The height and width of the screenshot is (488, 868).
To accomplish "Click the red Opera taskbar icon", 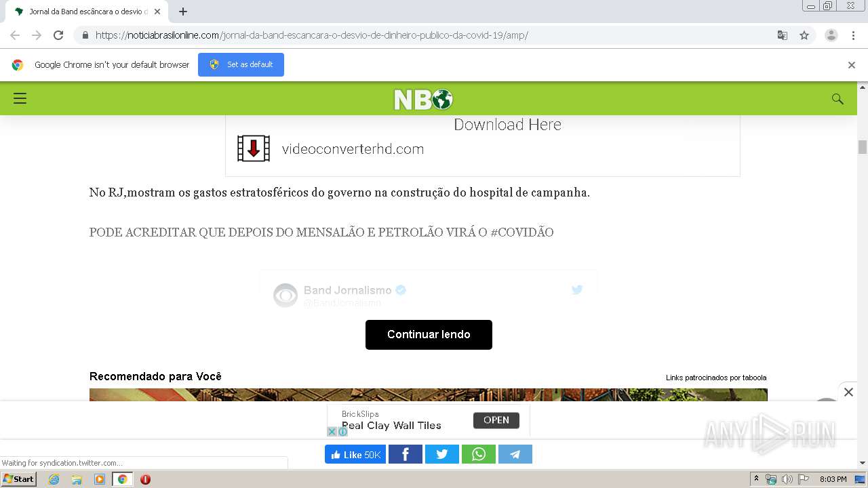I will 145,479.
